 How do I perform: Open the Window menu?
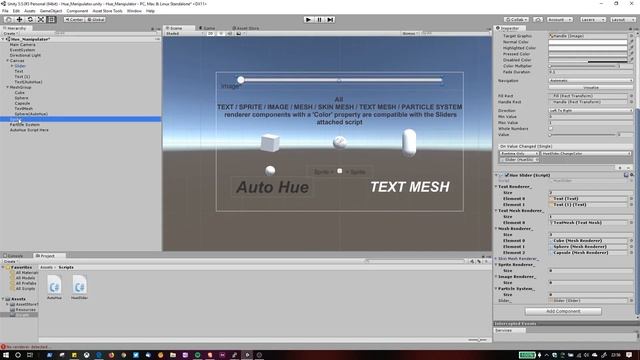pos(134,11)
